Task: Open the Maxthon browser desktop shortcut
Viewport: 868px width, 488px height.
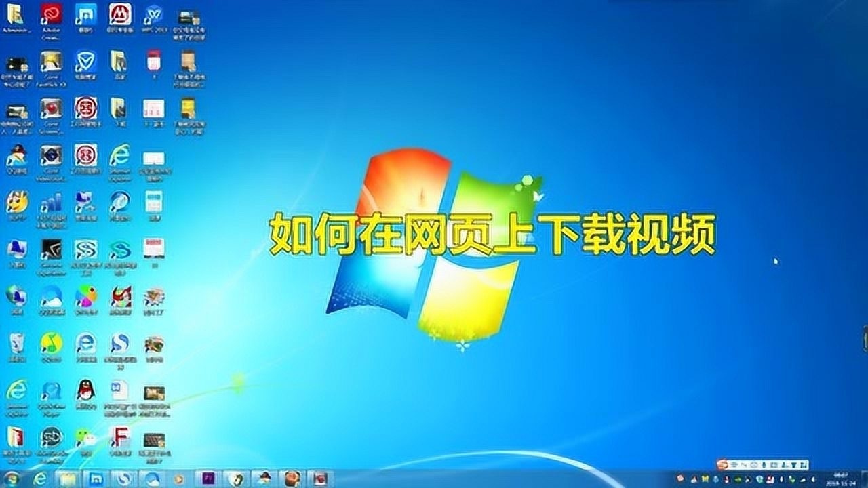Action: point(85,17)
